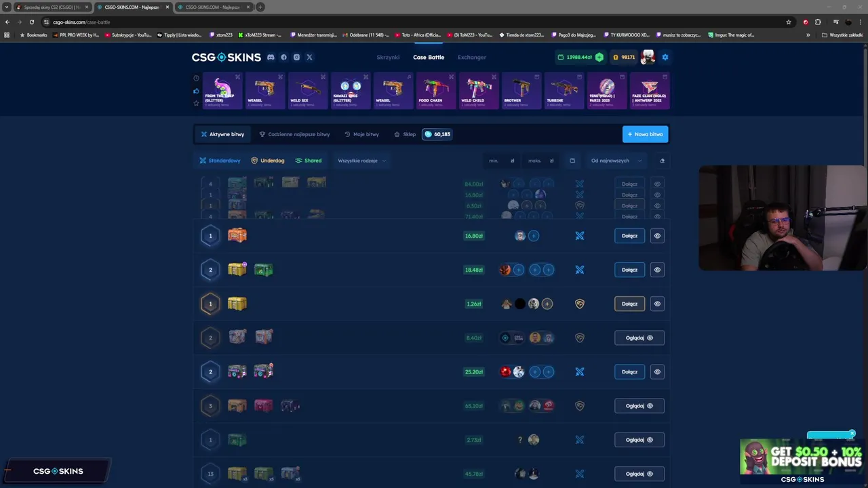Toggle the Shared battle filter

click(309, 161)
